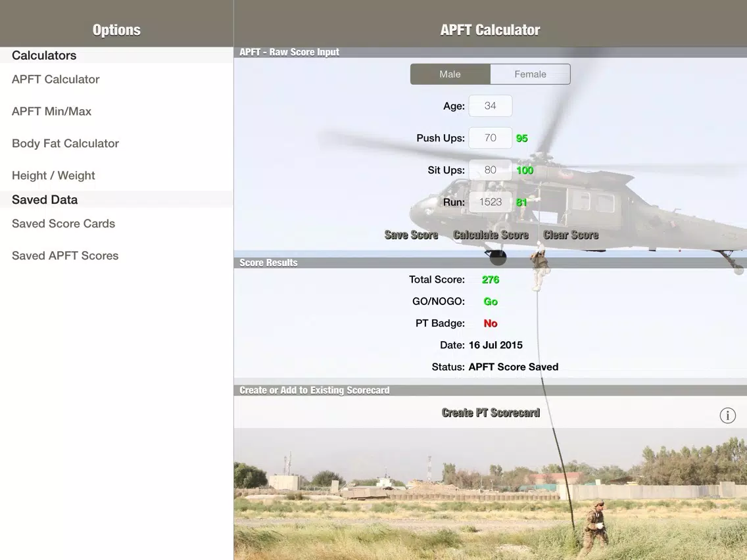Open the info icon beside Create PT Scorecard
Screen dimensions: 747x560
(x=727, y=415)
